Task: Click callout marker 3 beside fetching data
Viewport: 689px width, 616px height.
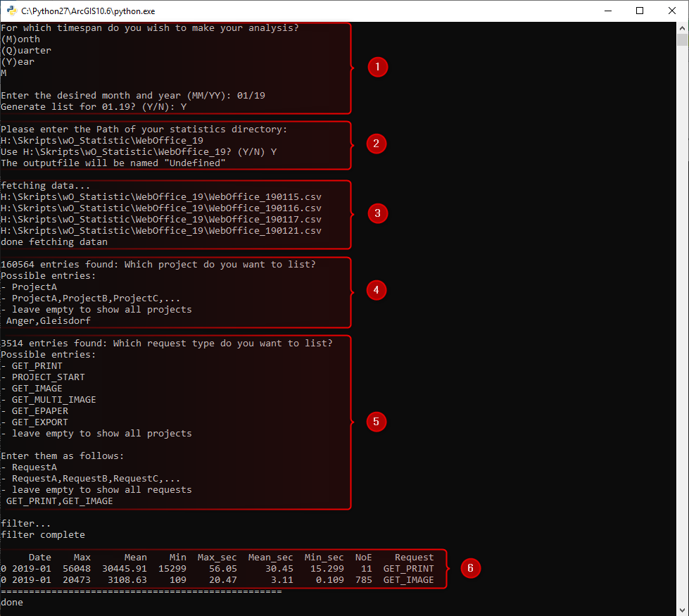Action: (377, 213)
